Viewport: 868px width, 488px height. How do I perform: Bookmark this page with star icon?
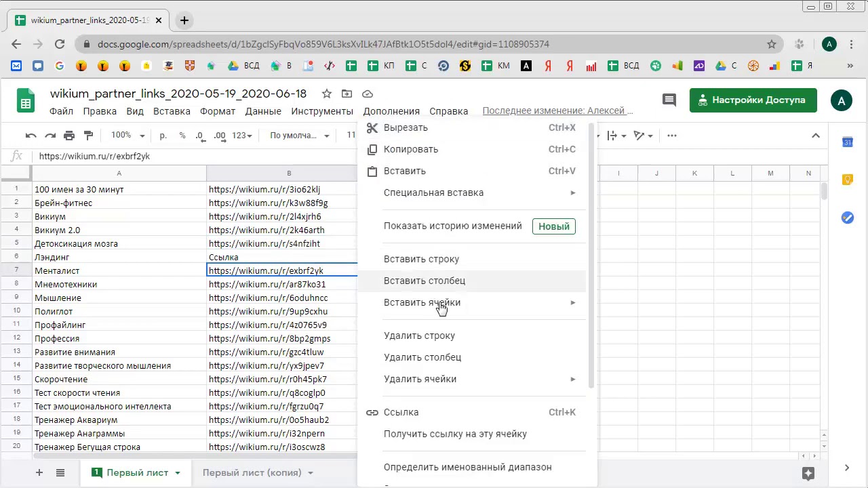(772, 44)
